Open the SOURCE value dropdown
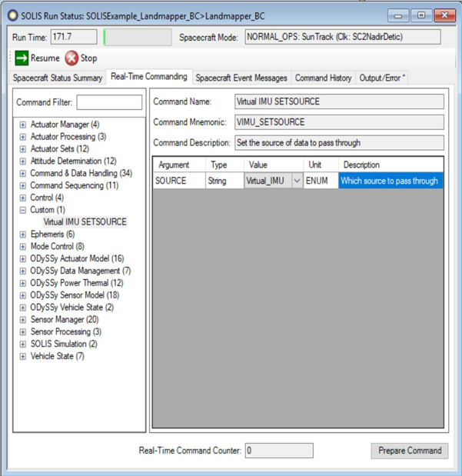 [x=297, y=181]
